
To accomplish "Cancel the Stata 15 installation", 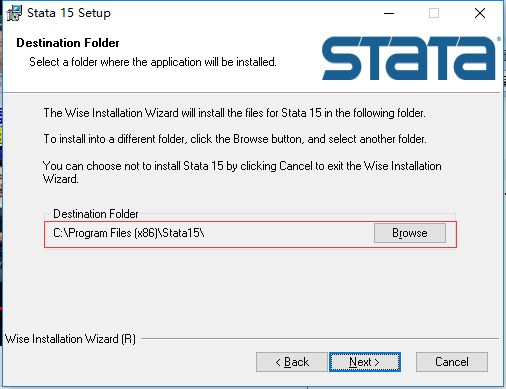I will coord(452,362).
